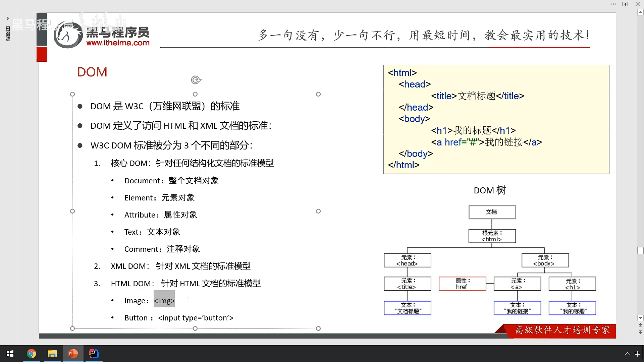This screenshot has width=644, height=362.
Task: Click the rotation handle above the text box
Action: tap(196, 80)
